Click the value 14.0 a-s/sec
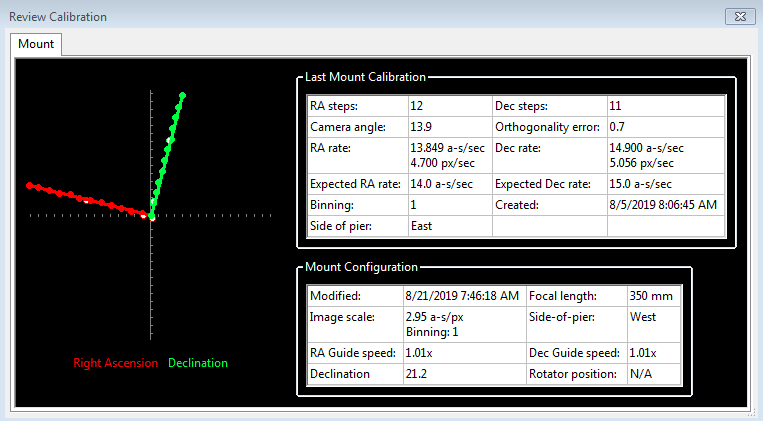 pyautogui.click(x=441, y=184)
